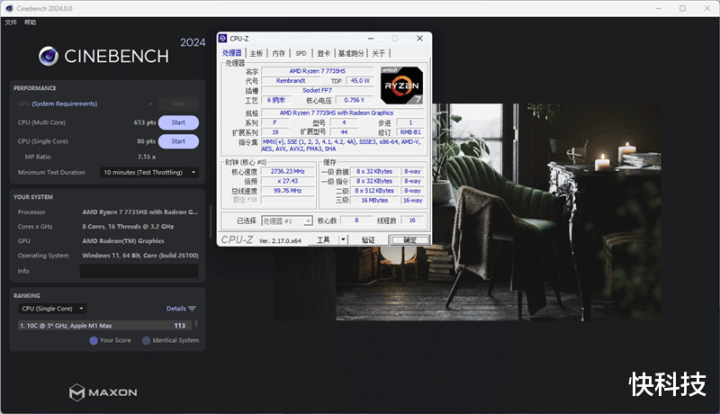720x414 pixels.
Task: Switch to CPU-Z SPD tab
Action: 301,53
